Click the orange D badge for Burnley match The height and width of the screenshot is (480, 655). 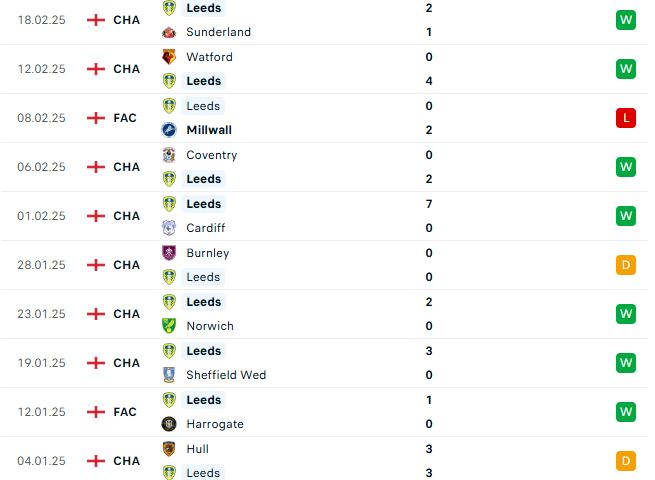click(x=626, y=265)
